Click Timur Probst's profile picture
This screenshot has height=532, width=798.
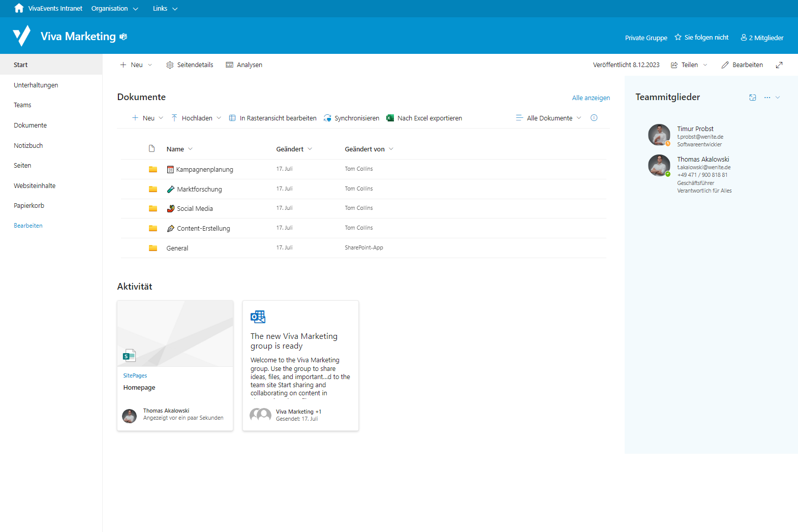tap(659, 135)
